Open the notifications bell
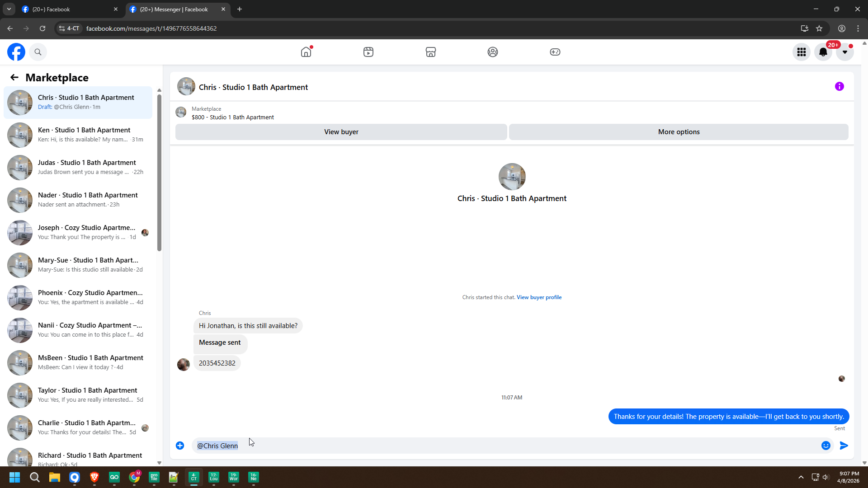 point(823,52)
